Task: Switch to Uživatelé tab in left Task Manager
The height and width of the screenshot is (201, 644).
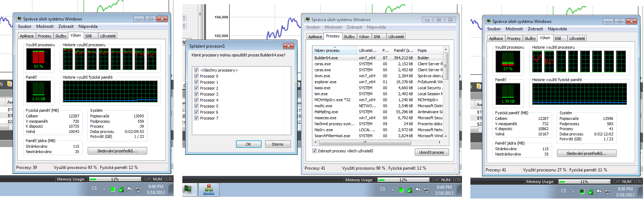Action: 108,36
